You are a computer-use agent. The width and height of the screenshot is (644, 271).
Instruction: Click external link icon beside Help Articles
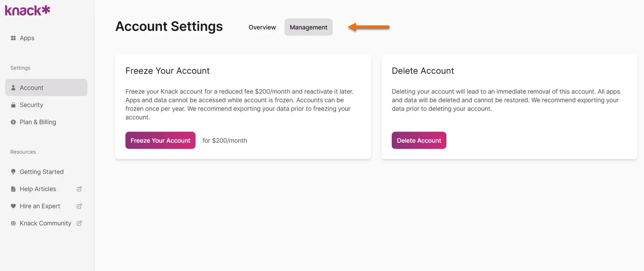[x=79, y=189]
